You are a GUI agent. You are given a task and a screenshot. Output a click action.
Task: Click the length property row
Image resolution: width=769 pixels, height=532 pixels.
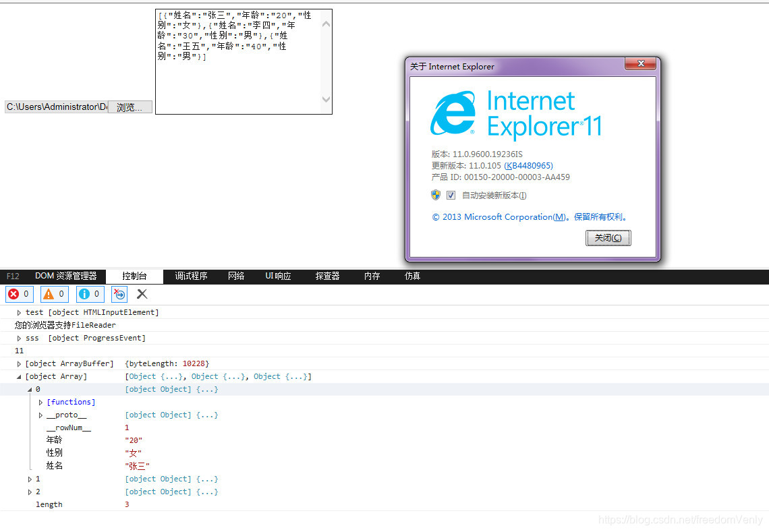click(384, 504)
